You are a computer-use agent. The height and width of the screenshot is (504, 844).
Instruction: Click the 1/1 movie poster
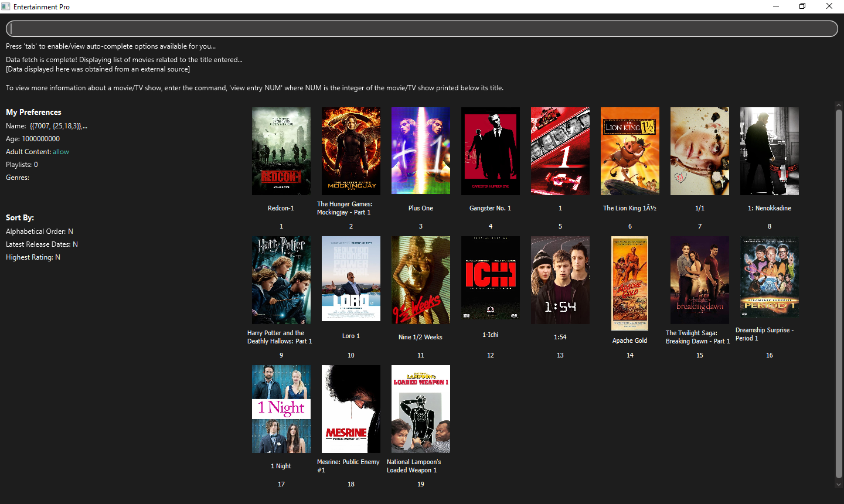click(x=700, y=151)
